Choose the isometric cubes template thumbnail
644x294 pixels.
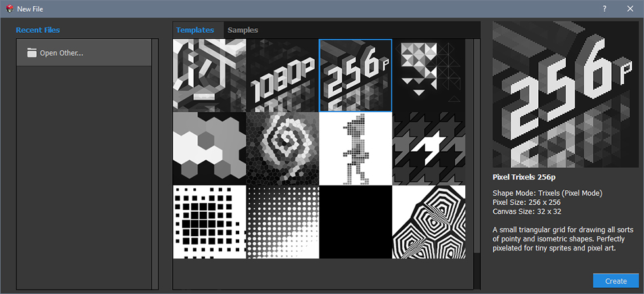pos(210,75)
